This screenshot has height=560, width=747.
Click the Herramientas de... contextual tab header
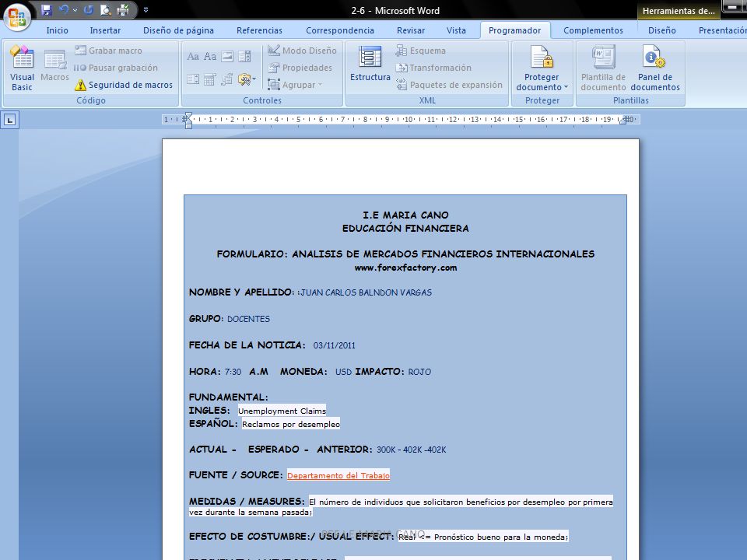click(x=679, y=10)
